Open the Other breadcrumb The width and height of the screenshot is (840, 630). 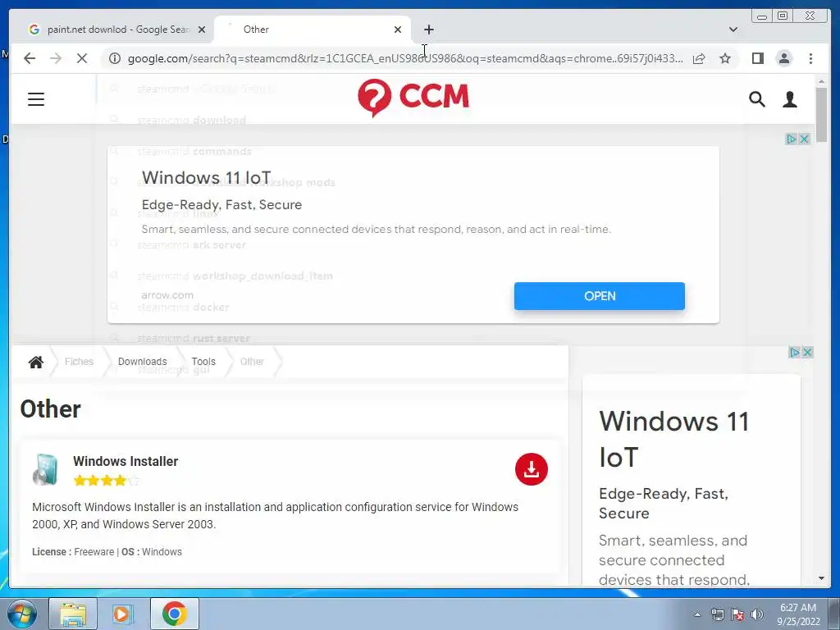[x=252, y=362]
